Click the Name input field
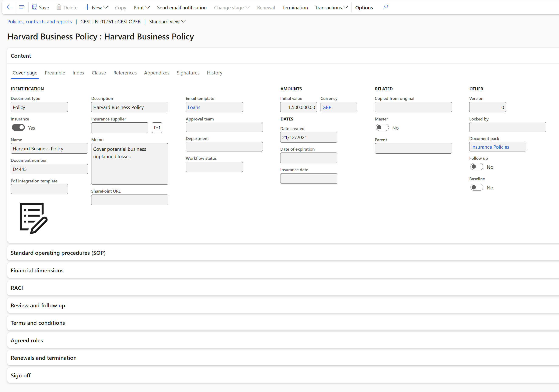The width and height of the screenshot is (559, 392). pyautogui.click(x=49, y=148)
